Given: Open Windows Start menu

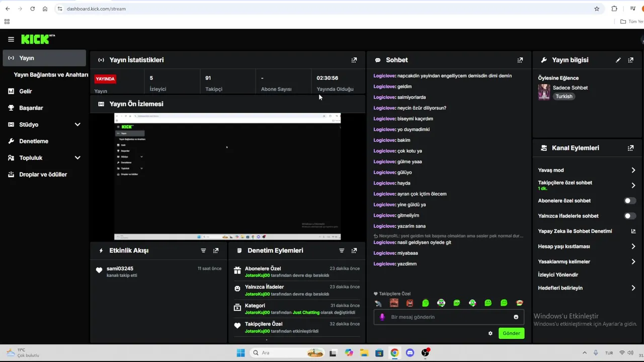Looking at the screenshot, I should (x=240, y=353).
